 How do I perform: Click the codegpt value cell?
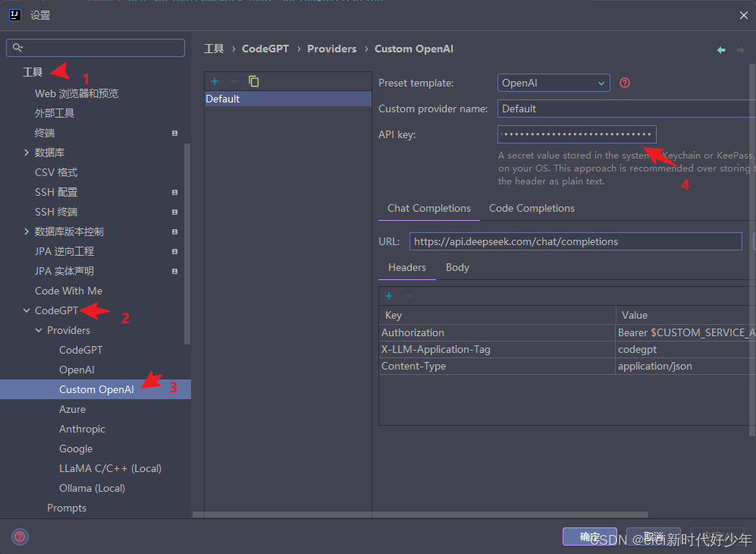[685, 349]
